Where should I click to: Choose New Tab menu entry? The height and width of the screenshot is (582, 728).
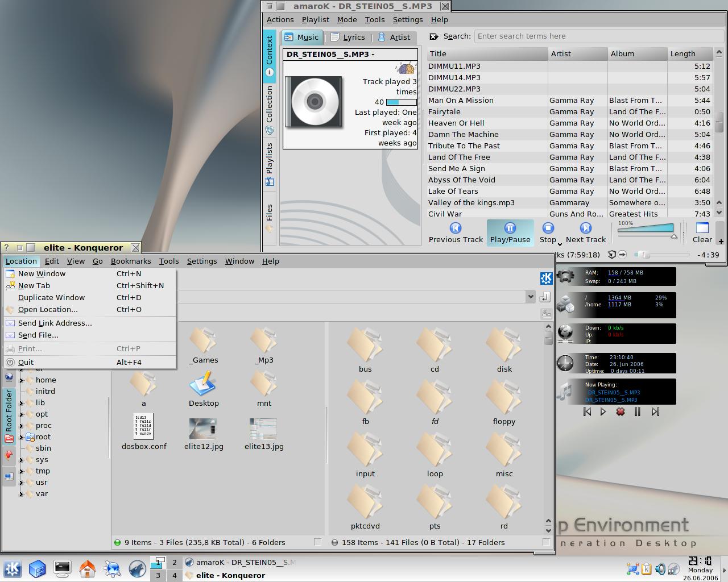point(89,285)
